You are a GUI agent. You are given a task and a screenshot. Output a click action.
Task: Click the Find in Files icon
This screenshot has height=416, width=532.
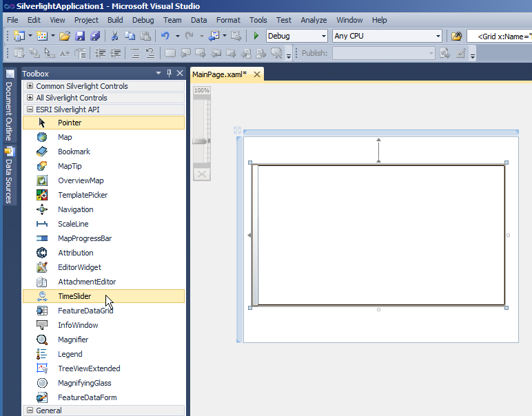(457, 36)
